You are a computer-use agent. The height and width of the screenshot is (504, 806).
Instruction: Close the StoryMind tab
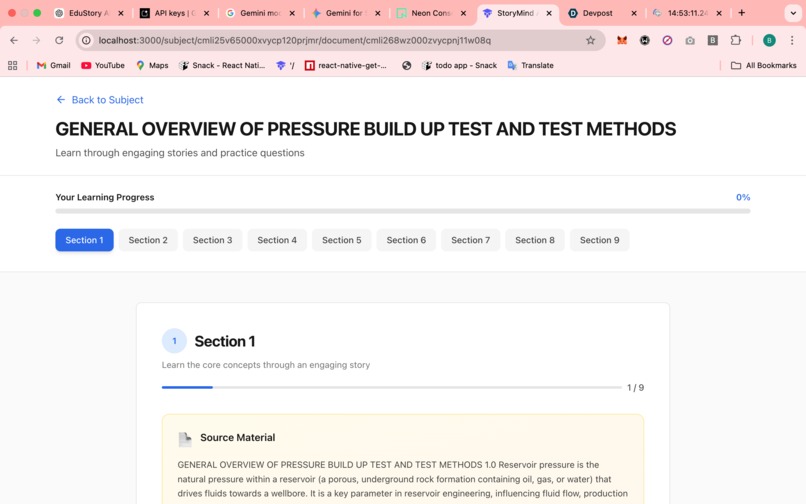[x=548, y=13]
